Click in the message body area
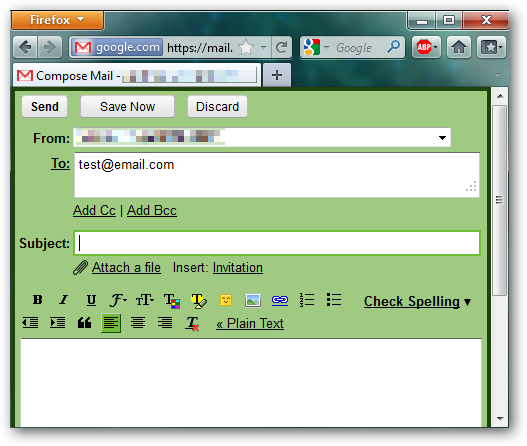 pyautogui.click(x=251, y=382)
